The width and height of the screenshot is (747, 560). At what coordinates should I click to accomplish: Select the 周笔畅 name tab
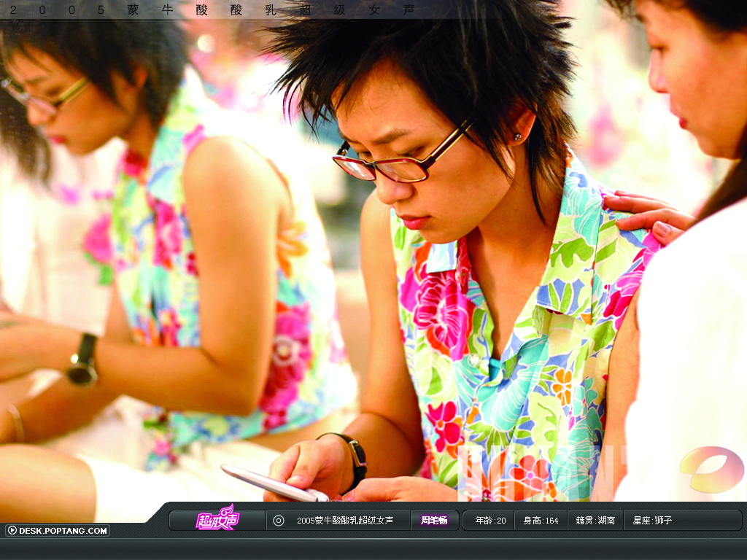[x=434, y=521]
